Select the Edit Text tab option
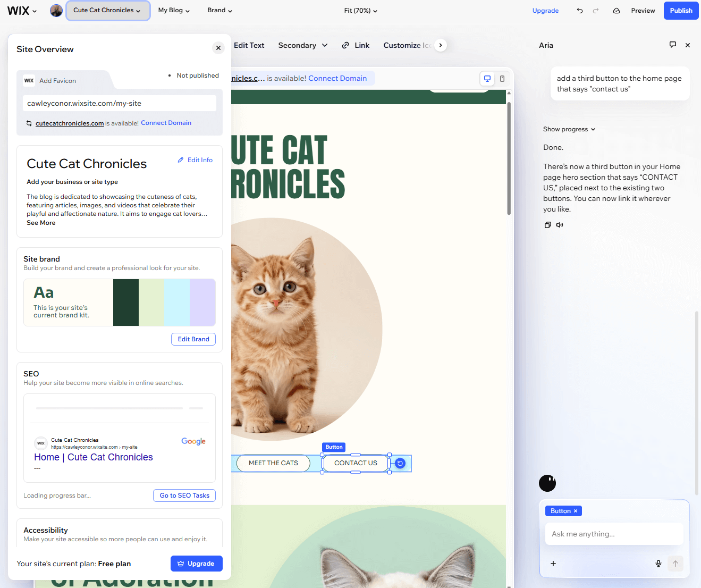This screenshot has height=588, width=701. click(x=249, y=45)
